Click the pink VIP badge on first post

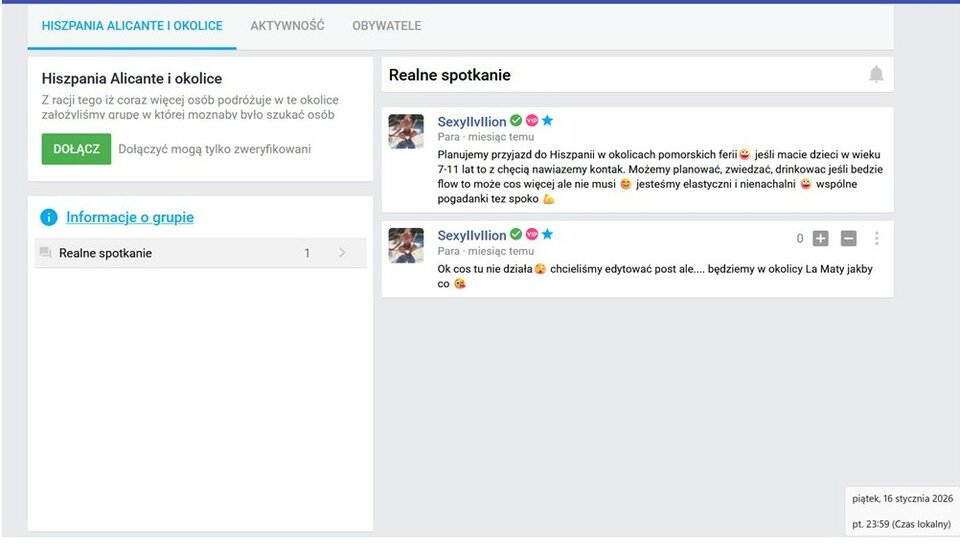[x=532, y=121]
